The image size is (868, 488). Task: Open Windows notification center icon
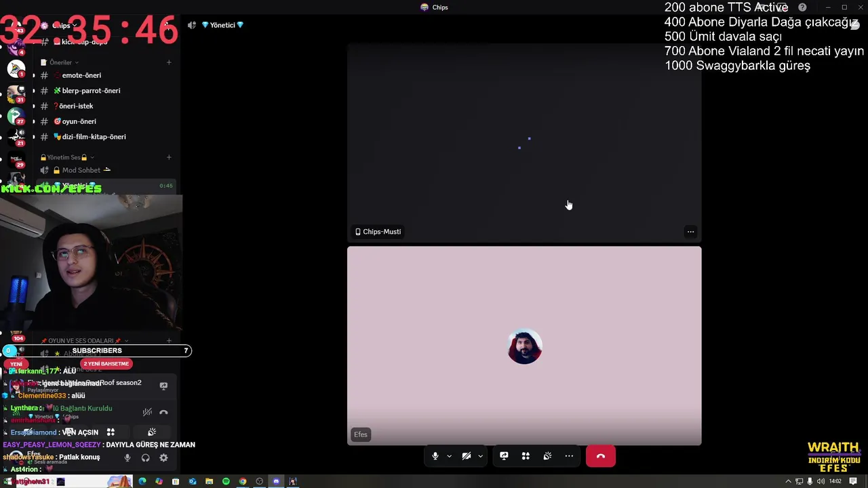[x=854, y=482]
